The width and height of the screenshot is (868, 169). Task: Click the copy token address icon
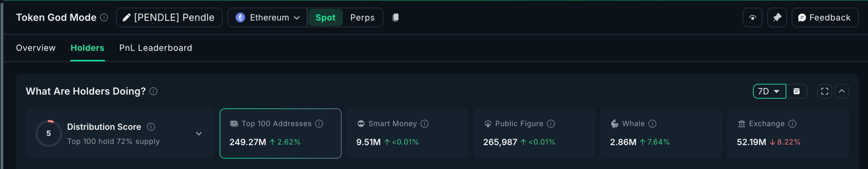point(395,17)
